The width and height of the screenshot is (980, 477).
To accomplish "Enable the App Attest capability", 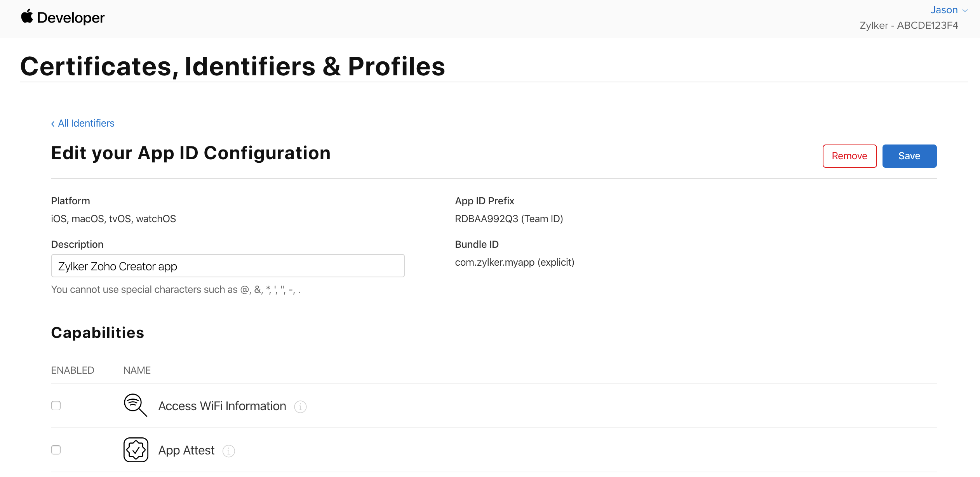I will click(x=56, y=449).
